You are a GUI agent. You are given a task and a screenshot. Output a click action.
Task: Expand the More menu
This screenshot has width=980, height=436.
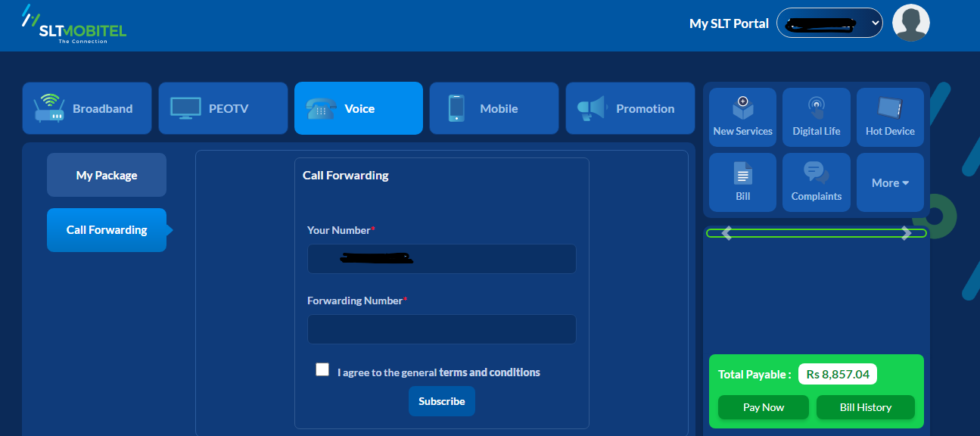point(890,182)
